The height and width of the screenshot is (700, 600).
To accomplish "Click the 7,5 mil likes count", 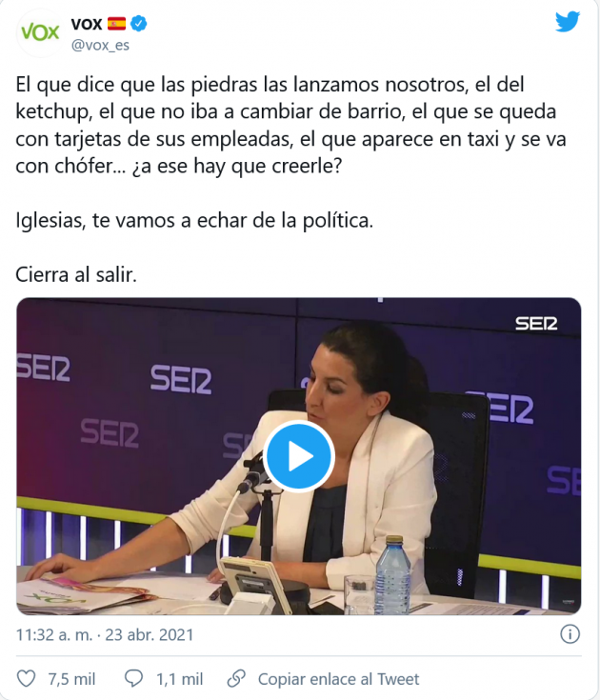I will pos(71,679).
